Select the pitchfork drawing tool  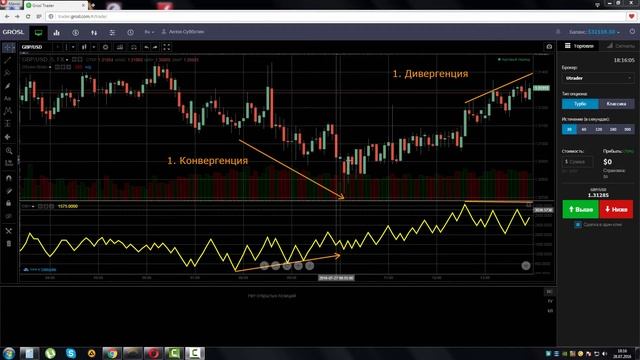click(x=8, y=73)
